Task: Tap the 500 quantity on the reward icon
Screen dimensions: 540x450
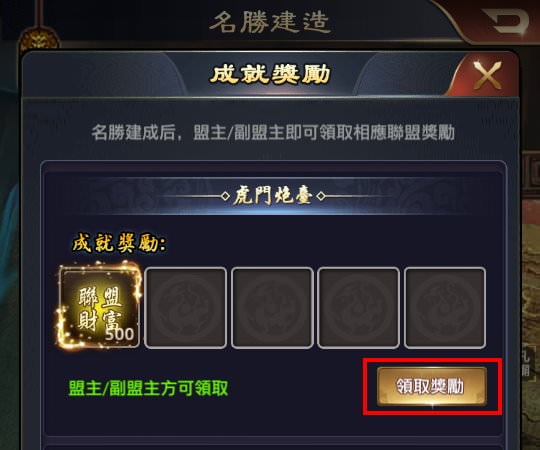Action: point(119,334)
